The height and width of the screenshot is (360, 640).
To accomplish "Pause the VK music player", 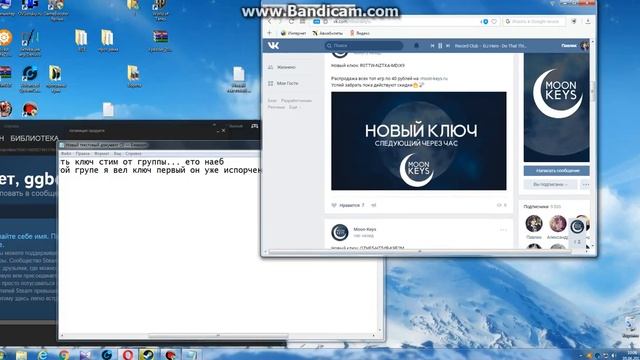I will 440,46.
